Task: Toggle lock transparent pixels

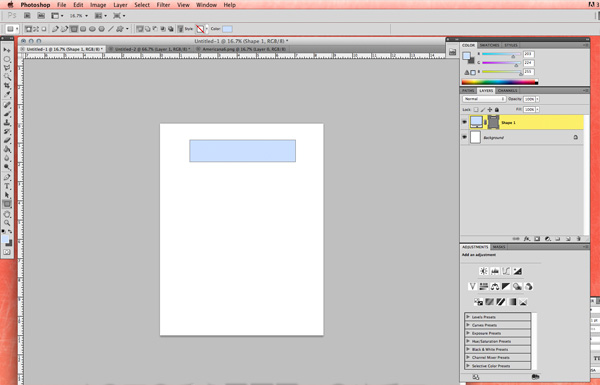Action: pos(476,110)
